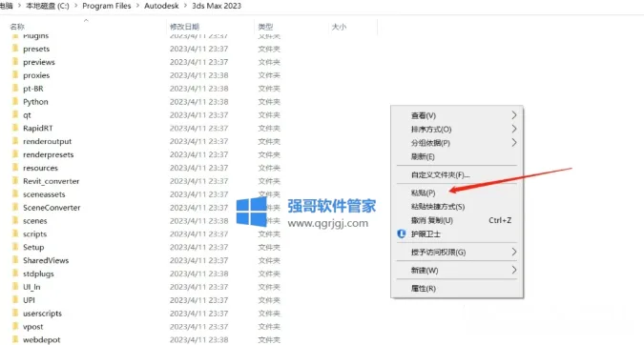
Task: Select the resources folder icon
Action: [x=15, y=168]
